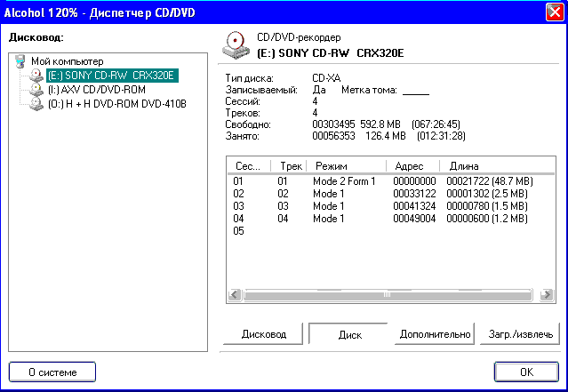Select (O:) H + H DVD-ROM DVD-410B
Image resolution: width=568 pixels, height=392 pixels.
[116, 104]
